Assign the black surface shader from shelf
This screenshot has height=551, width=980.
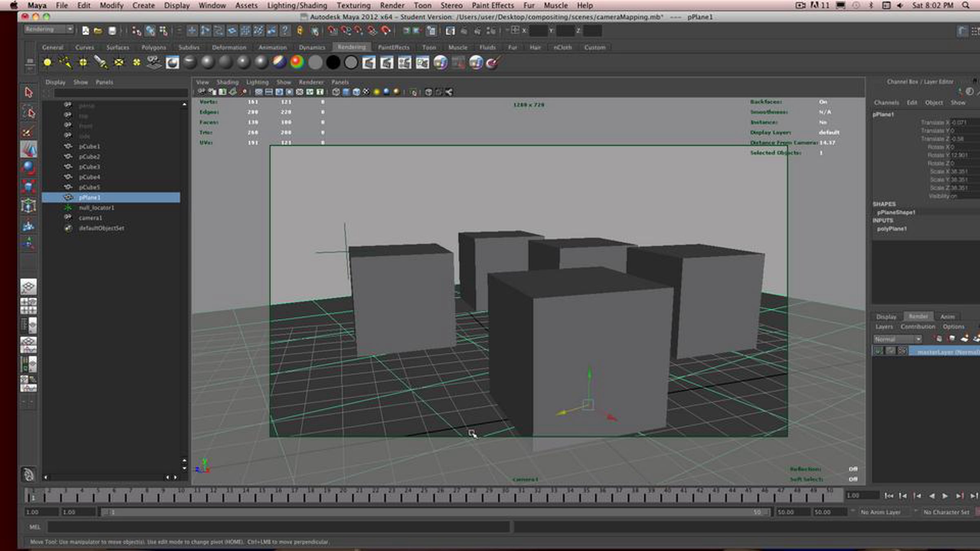click(x=333, y=62)
